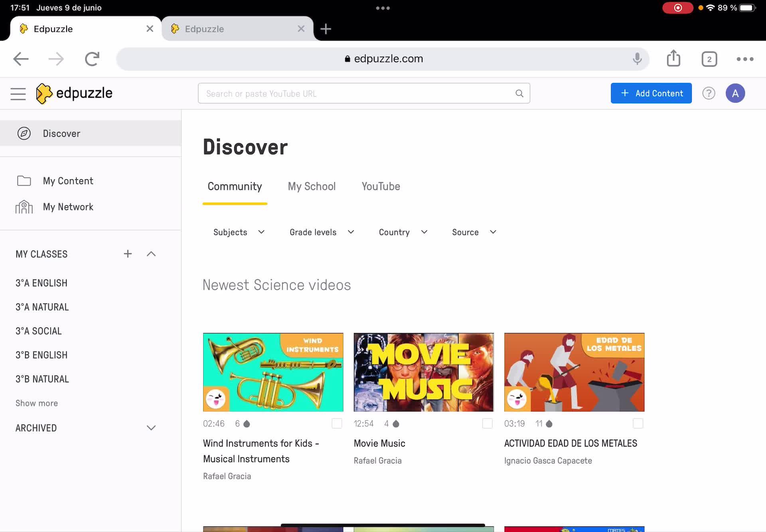Tap the browser share icon

(673, 59)
